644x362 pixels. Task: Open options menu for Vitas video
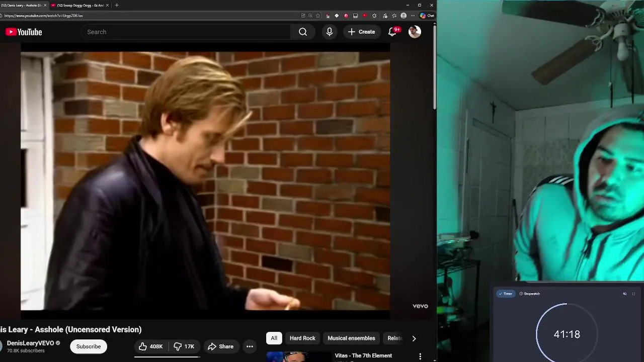click(420, 356)
